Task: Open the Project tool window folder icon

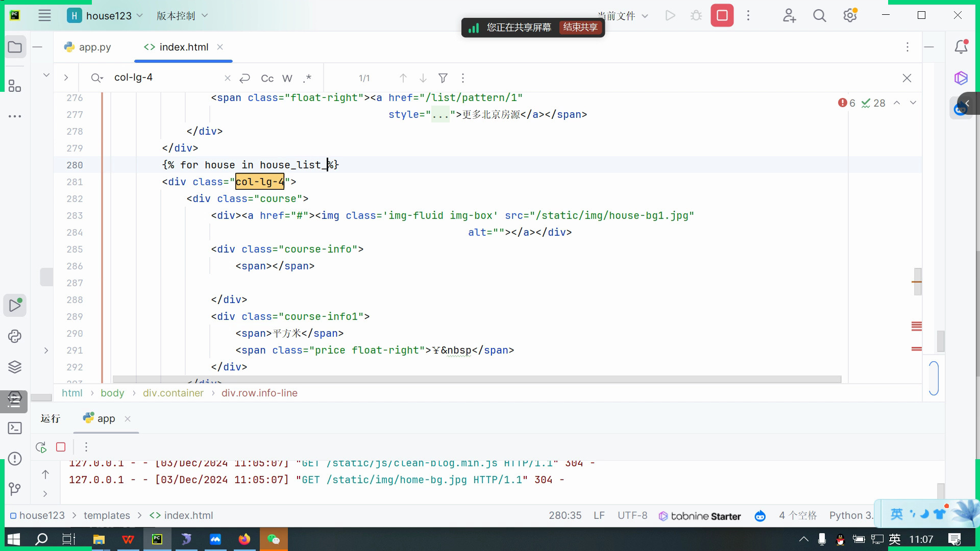Action: [x=15, y=47]
